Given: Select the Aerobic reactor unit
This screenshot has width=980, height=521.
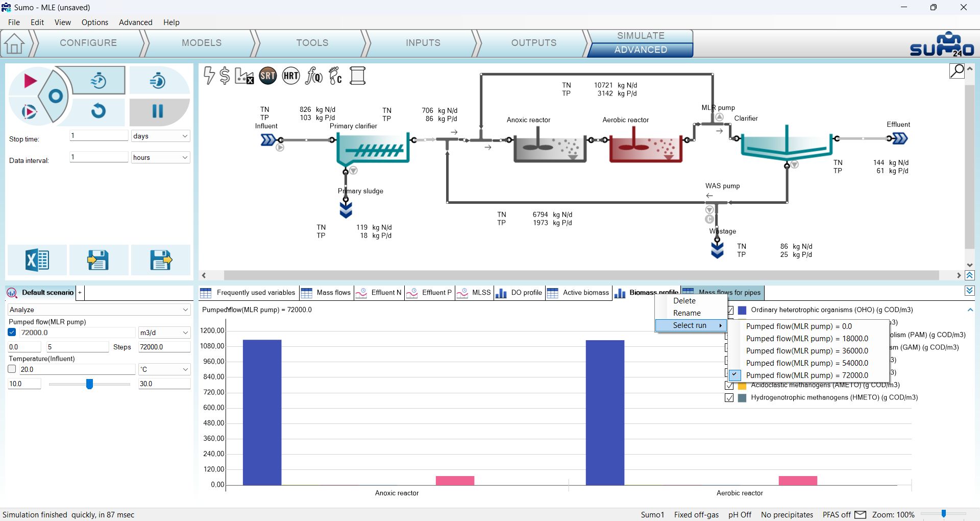Looking at the screenshot, I should [646, 147].
